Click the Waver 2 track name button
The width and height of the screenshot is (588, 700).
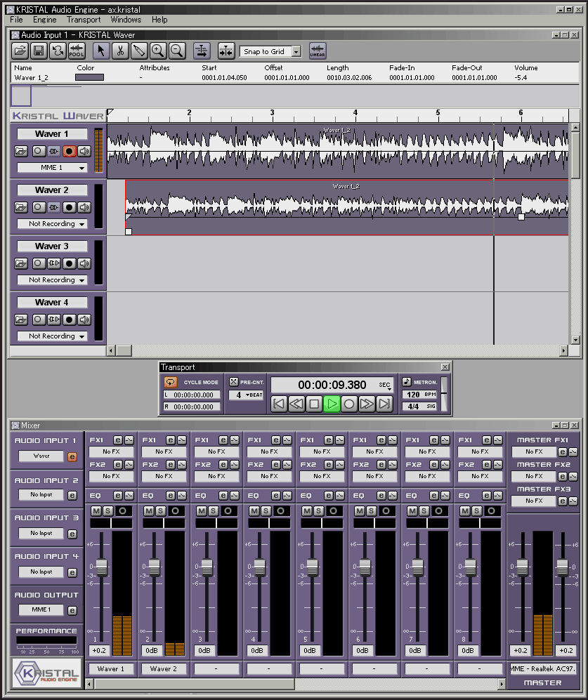[x=52, y=190]
